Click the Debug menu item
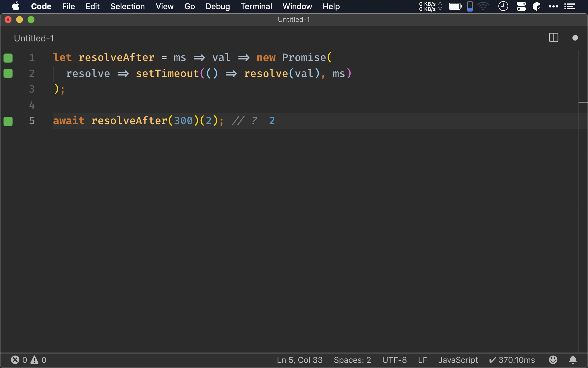The height and width of the screenshot is (368, 588). 217,6
